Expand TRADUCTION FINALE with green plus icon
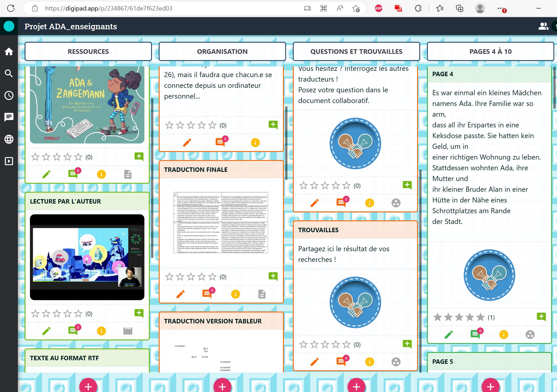Image resolution: width=557 pixels, height=392 pixels. coord(273,276)
